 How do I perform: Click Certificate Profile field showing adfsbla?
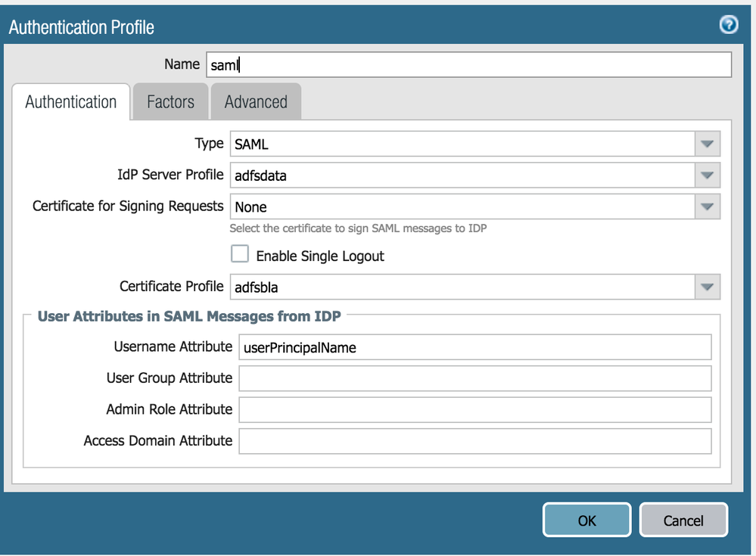click(x=462, y=287)
